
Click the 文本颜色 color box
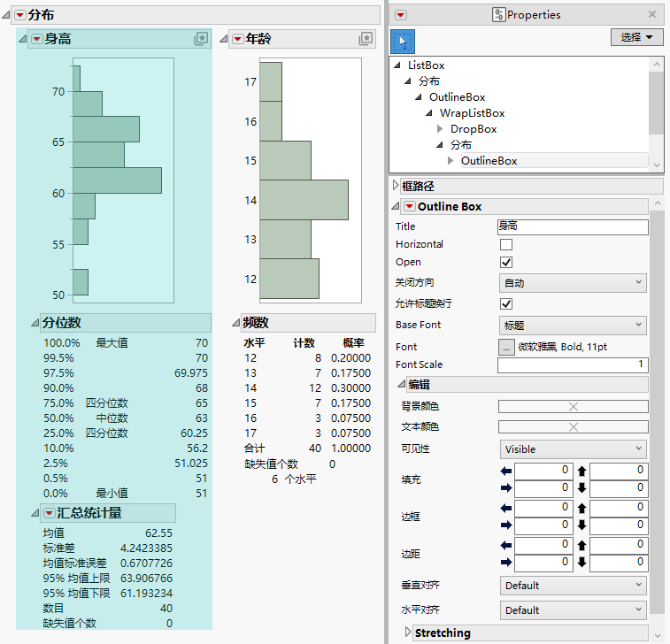tap(573, 427)
